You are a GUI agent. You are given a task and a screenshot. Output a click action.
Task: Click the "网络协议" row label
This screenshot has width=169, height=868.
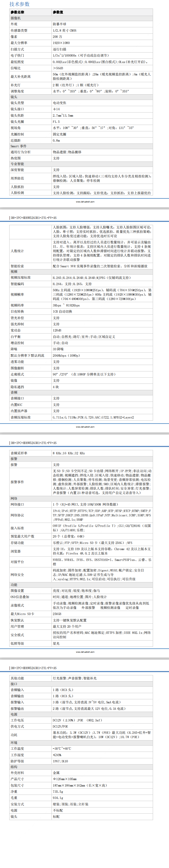click(x=17, y=515)
